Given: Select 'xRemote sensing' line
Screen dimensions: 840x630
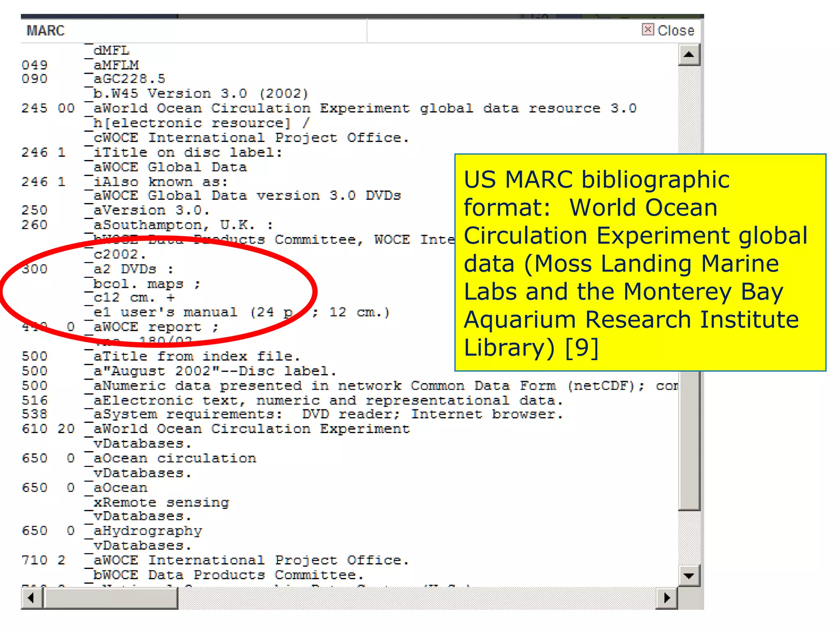Looking at the screenshot, I should [157, 503].
